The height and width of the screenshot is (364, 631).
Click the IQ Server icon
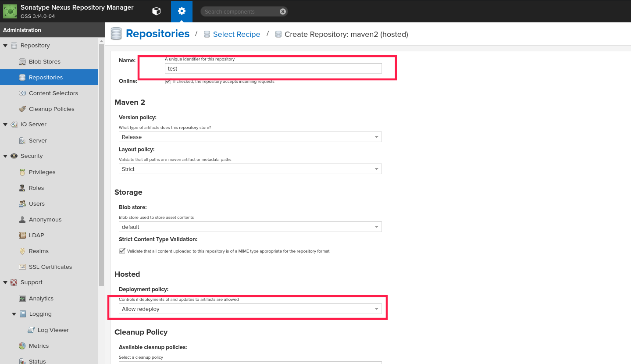14,125
